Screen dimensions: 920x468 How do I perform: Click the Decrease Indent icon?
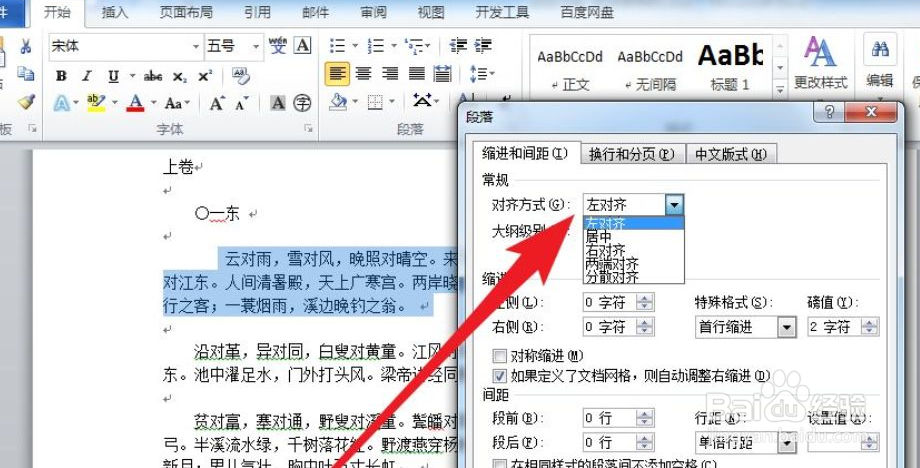click(458, 45)
